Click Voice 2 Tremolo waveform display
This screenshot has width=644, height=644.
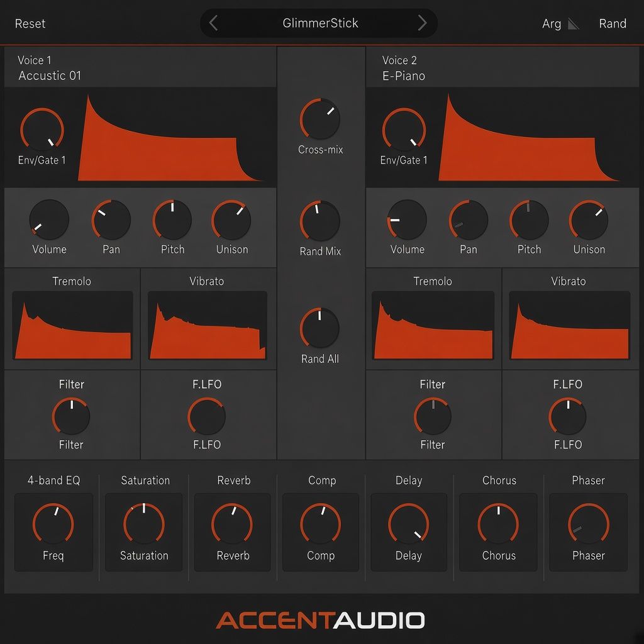[433, 326]
